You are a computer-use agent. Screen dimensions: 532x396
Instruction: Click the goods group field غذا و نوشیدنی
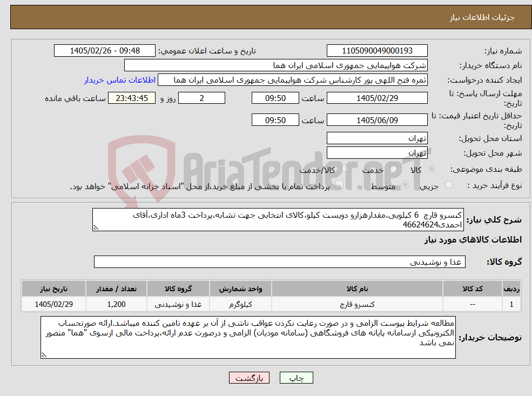pos(280,261)
